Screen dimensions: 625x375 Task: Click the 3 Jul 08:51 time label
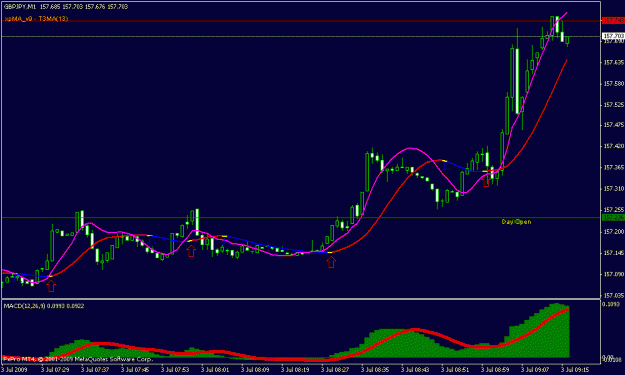[455, 370]
